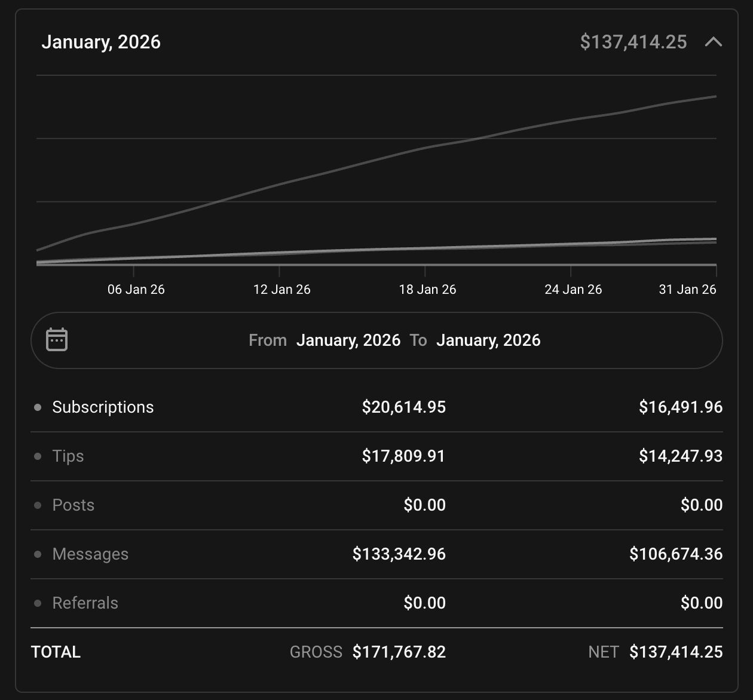Toggle Posts series bullet in legend
Viewport: 753px width, 700px height.
38,505
